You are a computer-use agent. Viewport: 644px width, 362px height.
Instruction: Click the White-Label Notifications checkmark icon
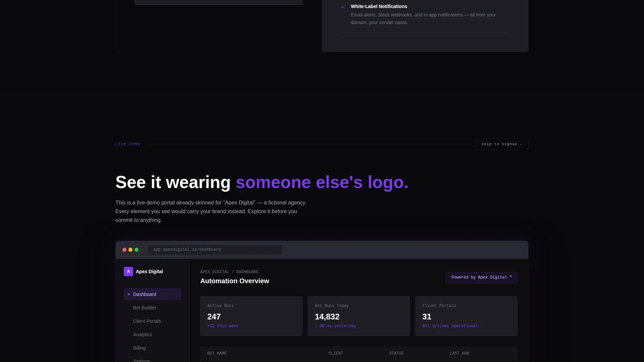coord(343,7)
